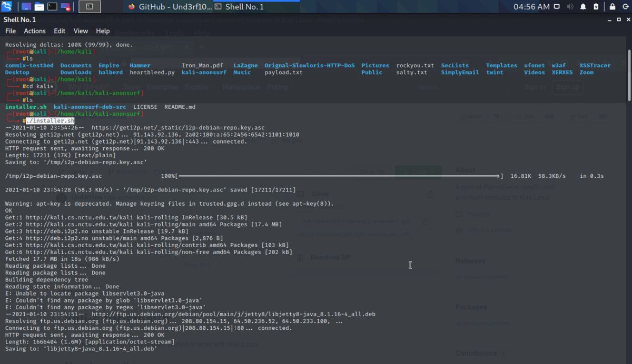Click the SecLists directory name
632x364 pixels.
pos(455,66)
